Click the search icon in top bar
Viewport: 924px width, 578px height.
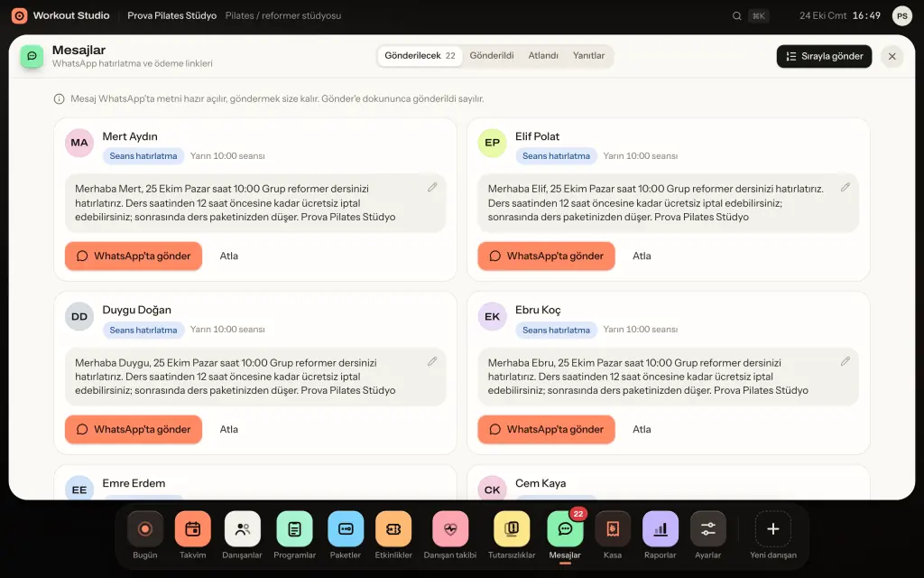(736, 16)
